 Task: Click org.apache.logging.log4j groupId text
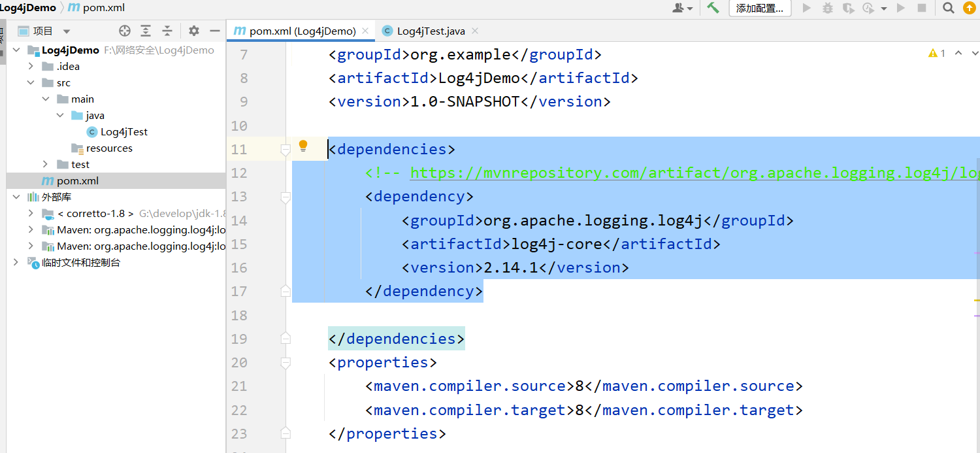pos(593,220)
